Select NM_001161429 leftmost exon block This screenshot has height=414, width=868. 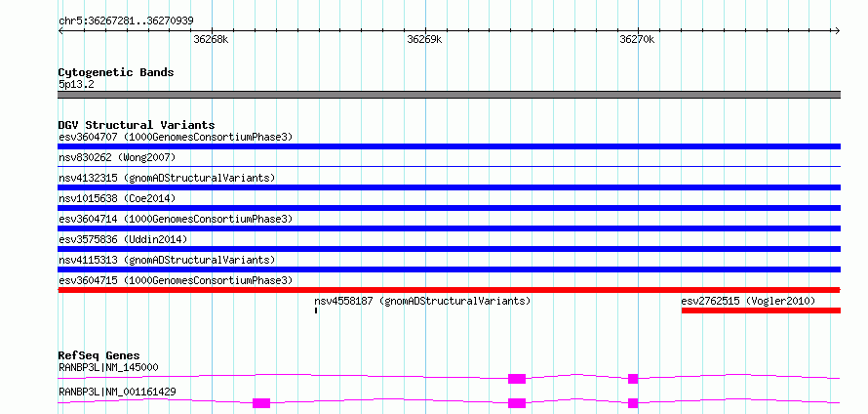[261, 403]
